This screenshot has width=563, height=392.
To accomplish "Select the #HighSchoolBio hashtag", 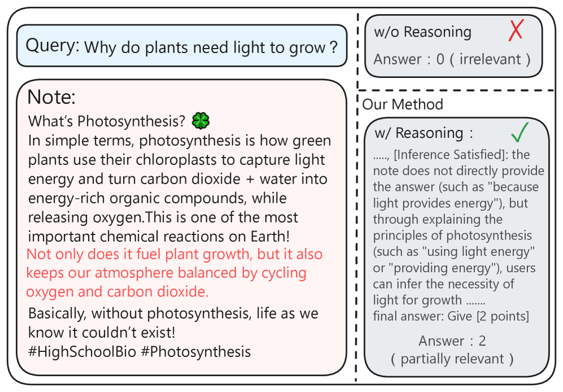I will pyautogui.click(x=81, y=351).
